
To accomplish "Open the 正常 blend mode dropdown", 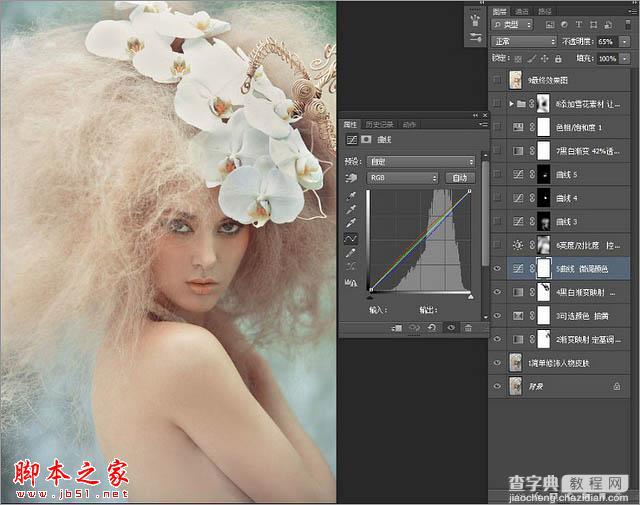I will click(x=524, y=42).
